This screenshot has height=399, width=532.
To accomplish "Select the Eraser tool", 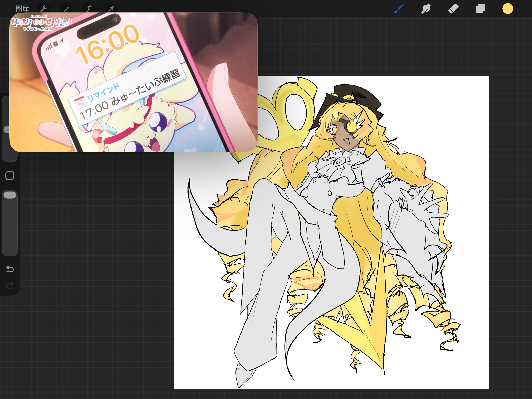I will (453, 9).
